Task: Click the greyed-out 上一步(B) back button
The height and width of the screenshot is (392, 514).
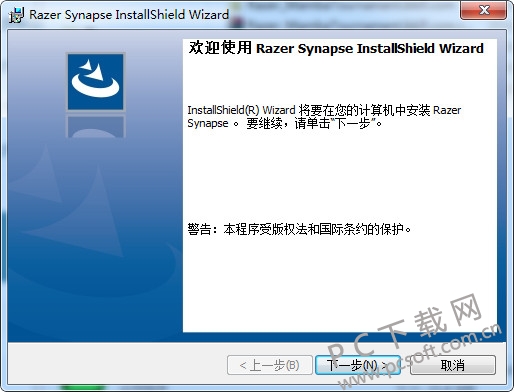Action: click(x=270, y=365)
